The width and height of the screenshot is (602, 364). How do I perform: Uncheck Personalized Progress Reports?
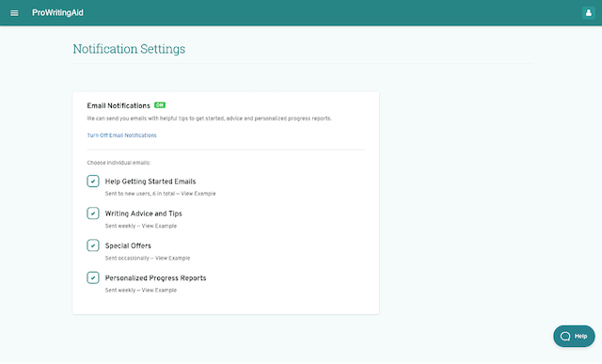click(93, 277)
